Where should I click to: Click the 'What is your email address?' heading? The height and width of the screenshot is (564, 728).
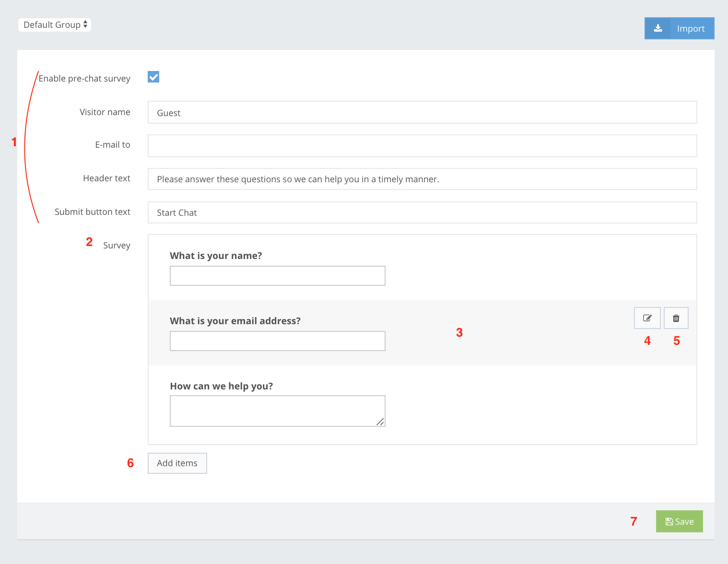point(235,321)
